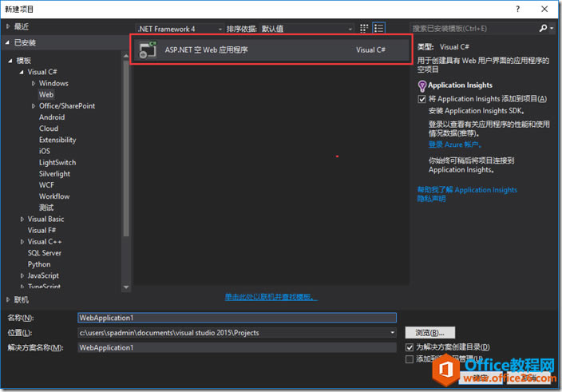Click the Application Insights lightbulb icon
Image resolution: width=562 pixels, height=392 pixels.
(x=422, y=86)
